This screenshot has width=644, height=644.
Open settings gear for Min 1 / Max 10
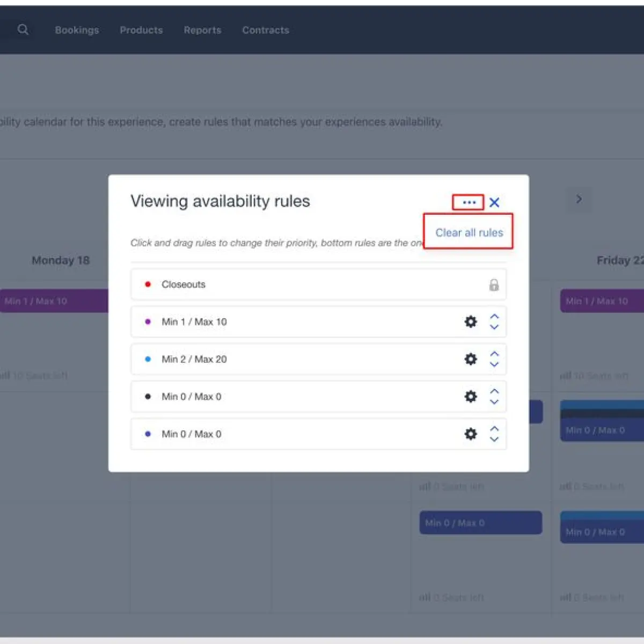(x=471, y=321)
